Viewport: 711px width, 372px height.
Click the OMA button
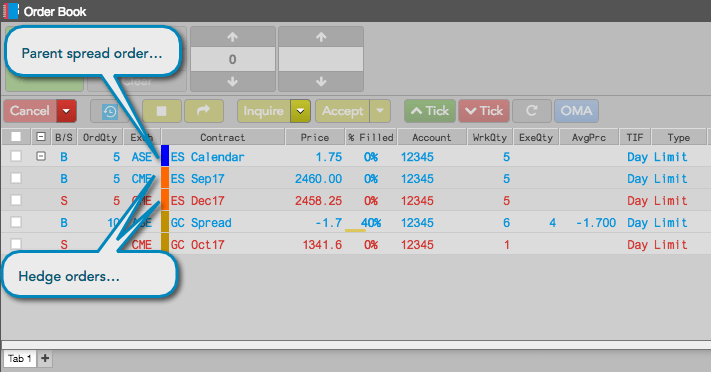click(576, 111)
